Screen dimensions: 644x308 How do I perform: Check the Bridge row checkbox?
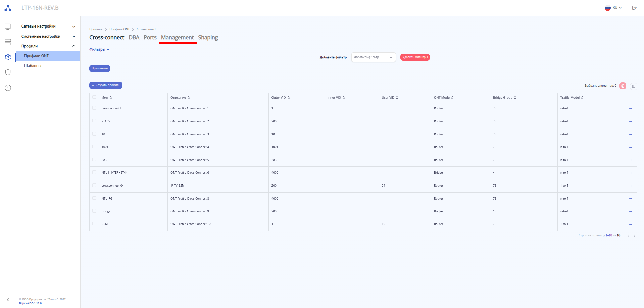(x=94, y=211)
